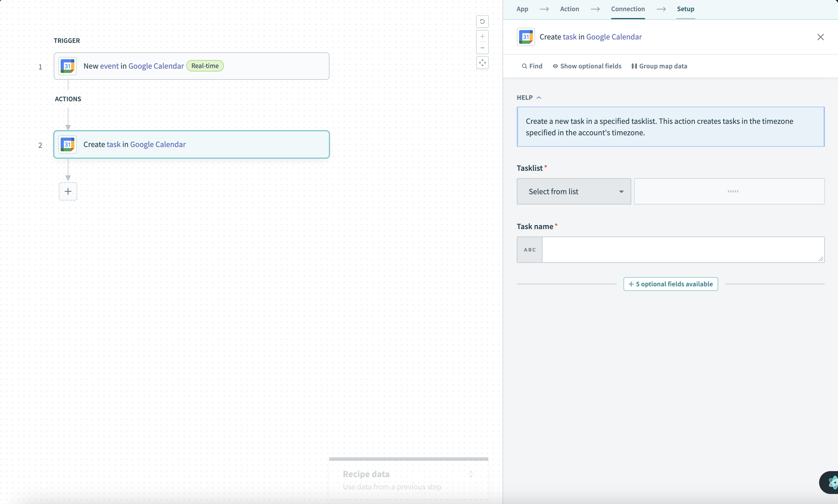Click 'Google Calendar' link in panel header
The image size is (838, 504).
[x=613, y=37]
